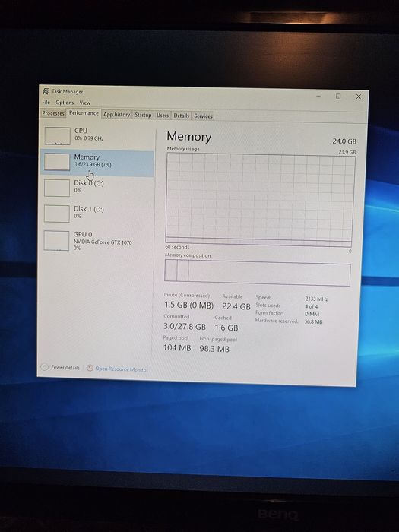Screen dimensions: 399x532
Task: Click the Form factor value DIMM
Action: pyautogui.click(x=312, y=314)
